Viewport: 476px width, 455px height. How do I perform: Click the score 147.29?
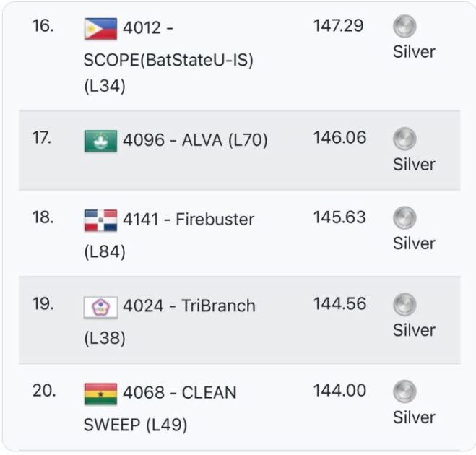click(x=339, y=27)
